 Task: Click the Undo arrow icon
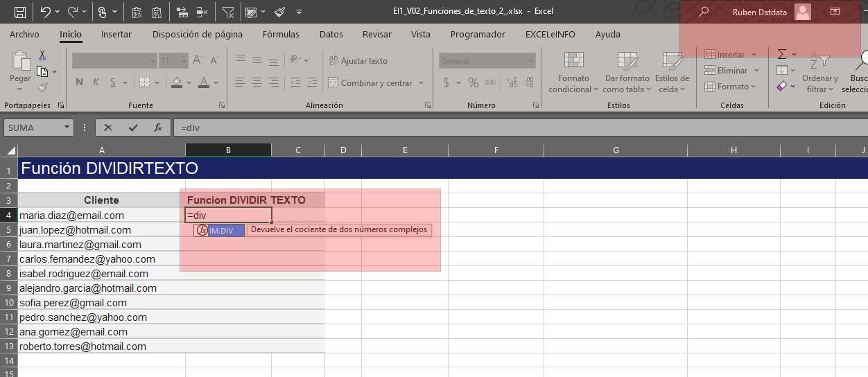[45, 12]
